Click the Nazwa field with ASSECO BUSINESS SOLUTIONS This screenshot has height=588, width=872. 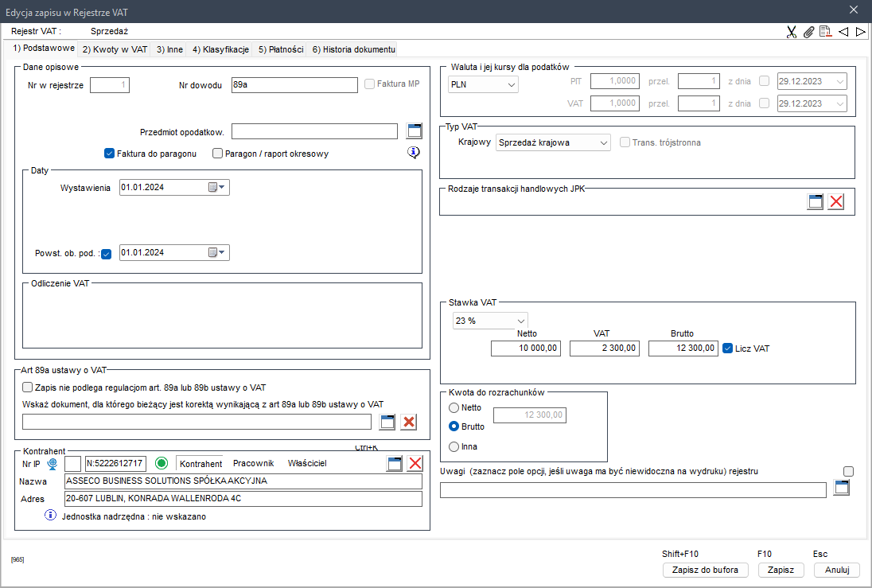243,481
